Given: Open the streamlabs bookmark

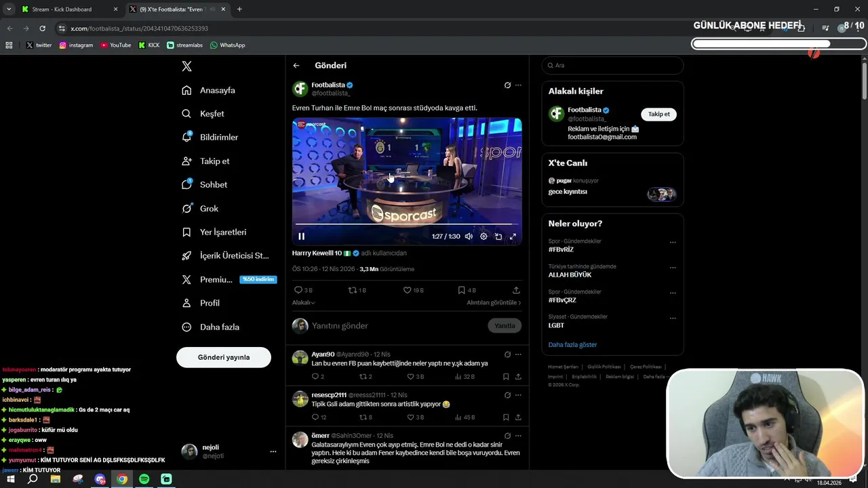Looking at the screenshot, I should [x=185, y=45].
